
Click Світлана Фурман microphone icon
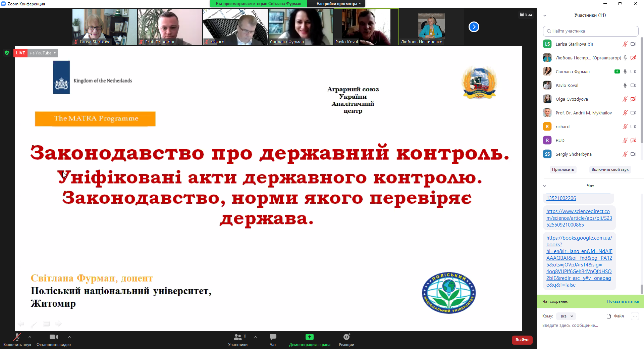625,71
